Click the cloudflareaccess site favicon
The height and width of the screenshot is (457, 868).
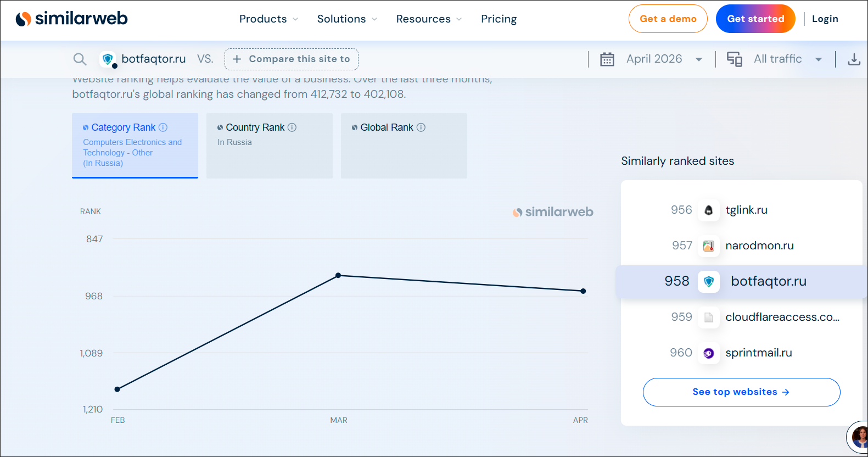coord(709,317)
